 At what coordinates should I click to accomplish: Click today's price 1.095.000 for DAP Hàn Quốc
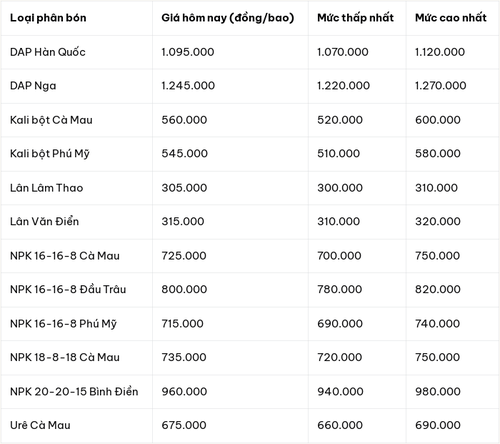188,52
